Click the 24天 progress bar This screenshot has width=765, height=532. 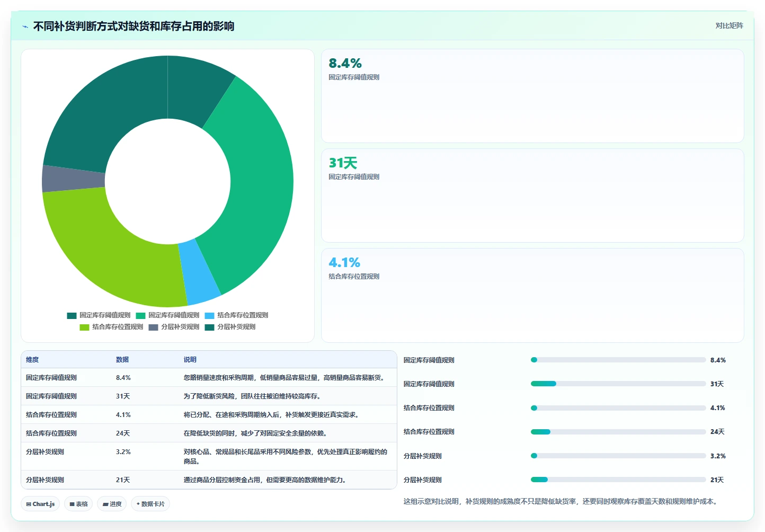618,432
